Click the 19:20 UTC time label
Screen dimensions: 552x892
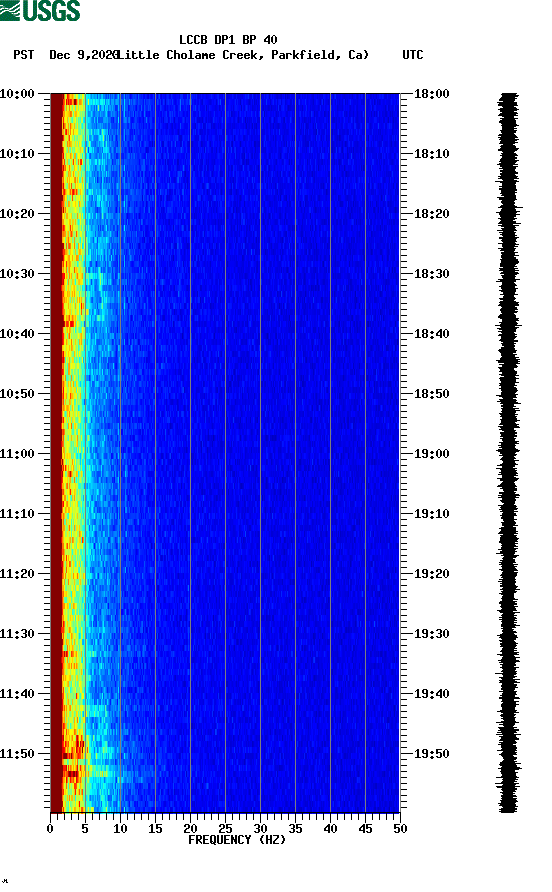pos(431,573)
